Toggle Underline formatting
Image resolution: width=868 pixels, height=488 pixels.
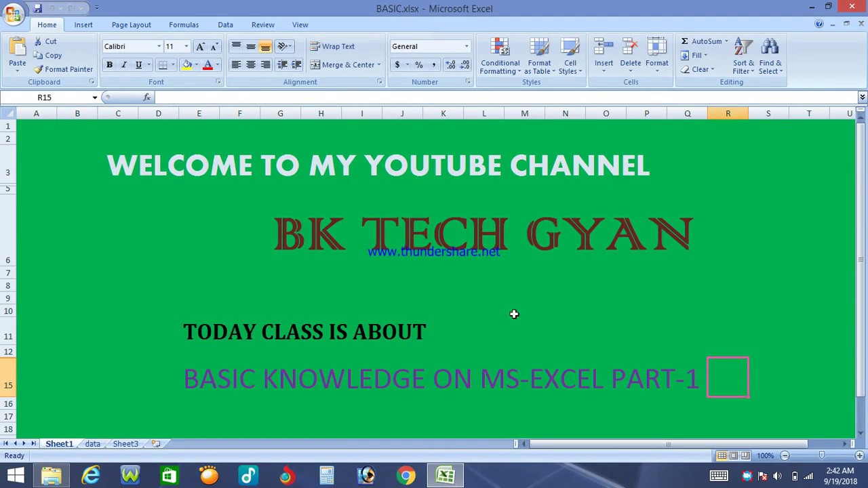click(x=138, y=64)
